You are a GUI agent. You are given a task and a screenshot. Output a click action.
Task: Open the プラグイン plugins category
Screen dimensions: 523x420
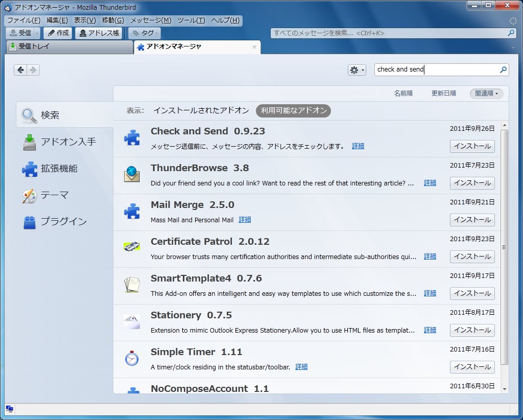click(x=65, y=222)
